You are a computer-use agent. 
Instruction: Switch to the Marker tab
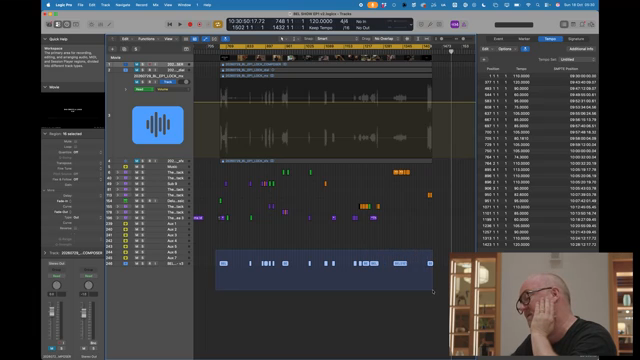click(x=524, y=39)
